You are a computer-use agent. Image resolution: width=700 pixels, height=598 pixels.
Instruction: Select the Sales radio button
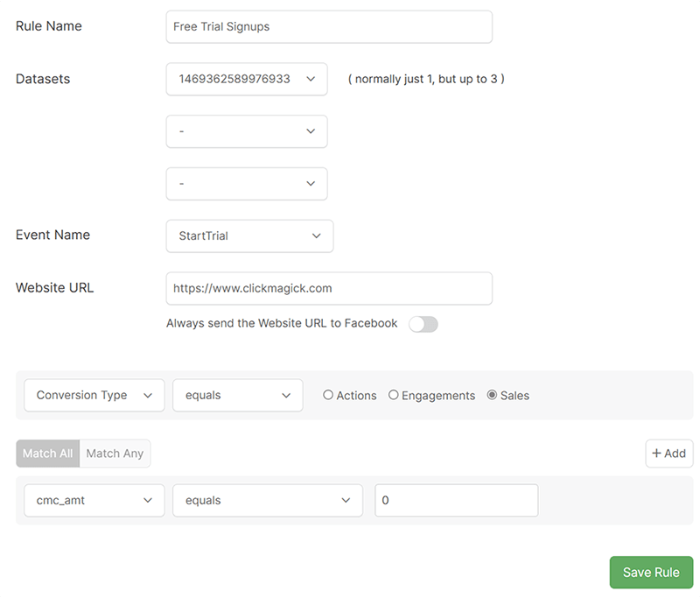point(492,396)
